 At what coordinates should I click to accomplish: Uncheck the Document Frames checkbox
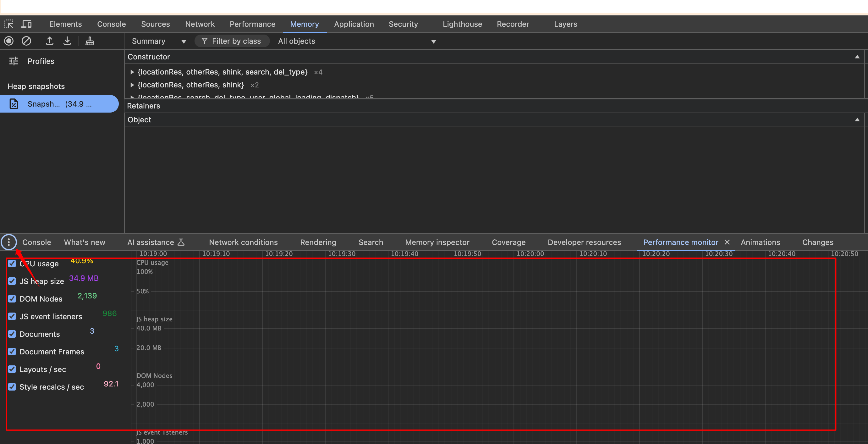[12, 352]
